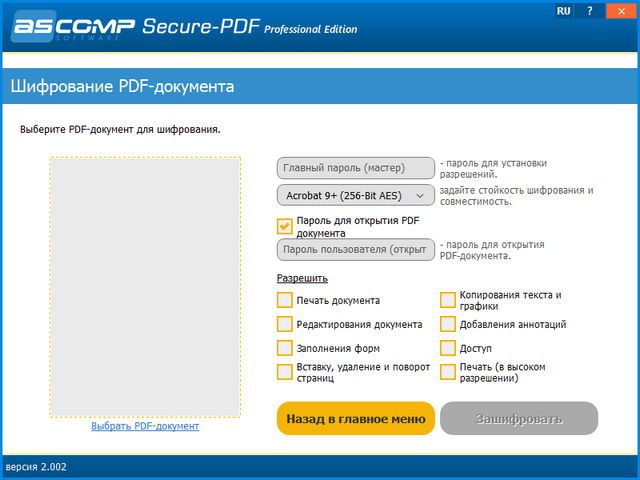
Task: Click the RU language selector
Action: [564, 11]
